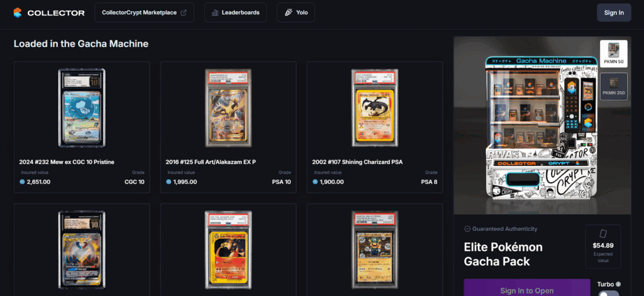Open the external link icon beside CollectorCrypt Marketplace
The height and width of the screenshot is (296, 644).
184,13
